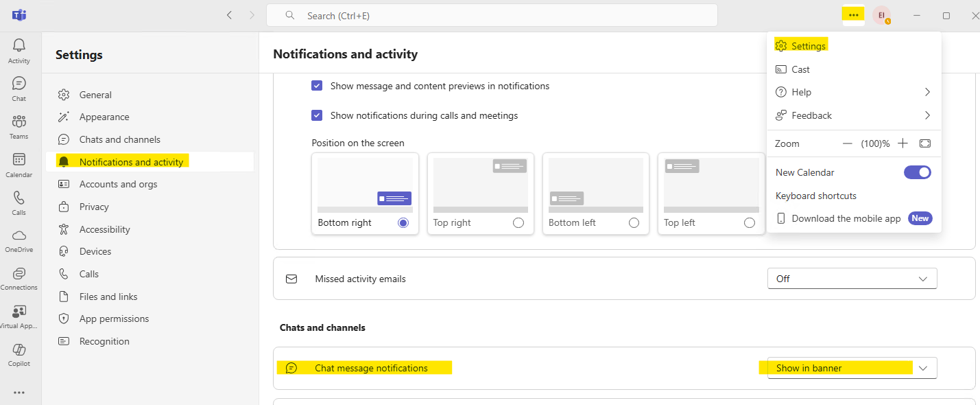Open the Calls phone icon
Screen dimensions: 980x405
[19, 198]
